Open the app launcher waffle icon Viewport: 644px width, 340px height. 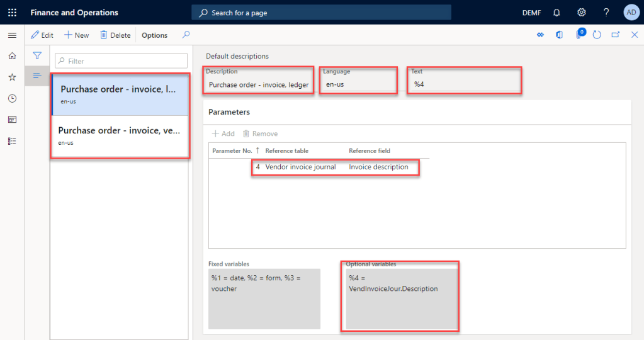point(12,13)
